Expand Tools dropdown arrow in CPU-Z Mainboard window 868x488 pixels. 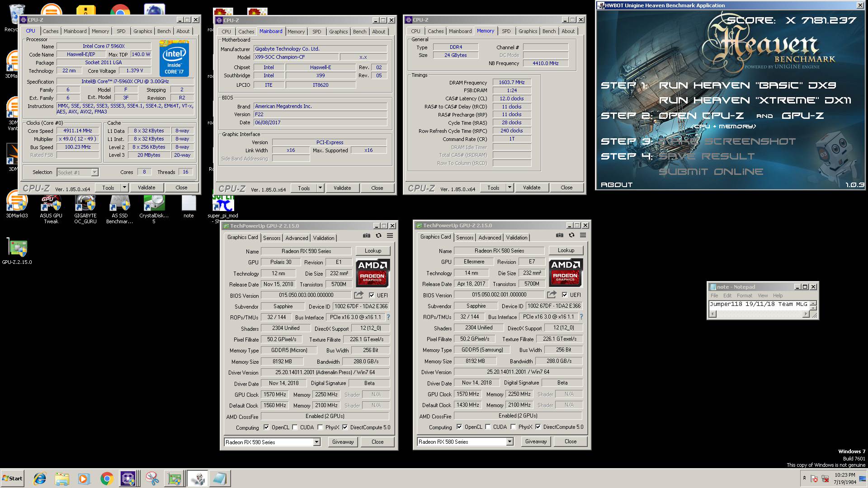[321, 188]
